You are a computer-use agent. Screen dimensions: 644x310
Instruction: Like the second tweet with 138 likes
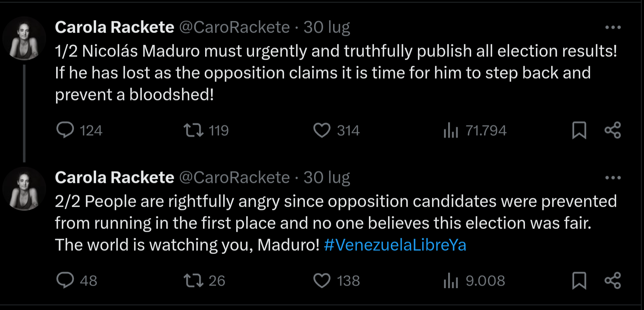pos(322,281)
